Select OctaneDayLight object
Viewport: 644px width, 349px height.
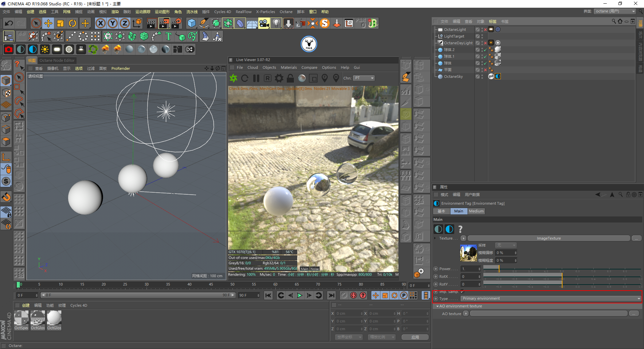point(458,43)
